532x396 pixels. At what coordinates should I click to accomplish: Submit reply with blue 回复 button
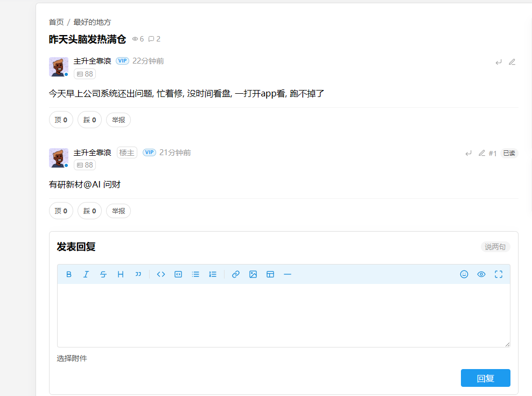[x=486, y=378]
